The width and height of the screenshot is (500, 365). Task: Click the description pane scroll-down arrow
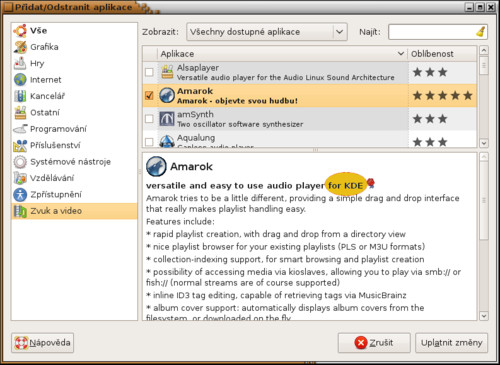[x=484, y=316]
